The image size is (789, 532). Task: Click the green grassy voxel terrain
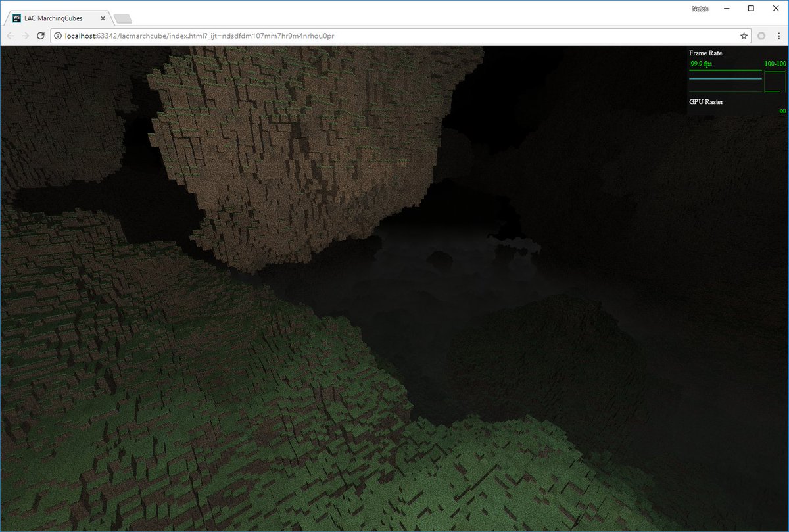pyautogui.click(x=197, y=408)
